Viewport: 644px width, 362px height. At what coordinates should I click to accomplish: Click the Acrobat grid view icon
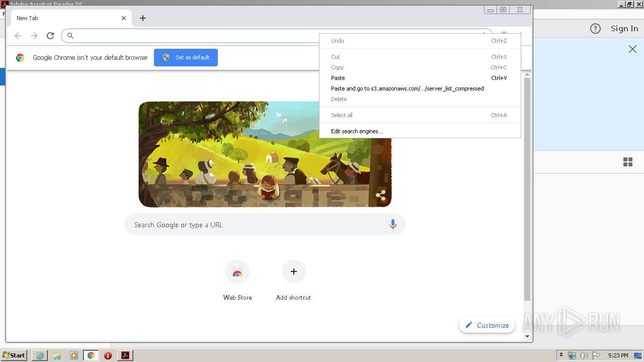point(628,162)
